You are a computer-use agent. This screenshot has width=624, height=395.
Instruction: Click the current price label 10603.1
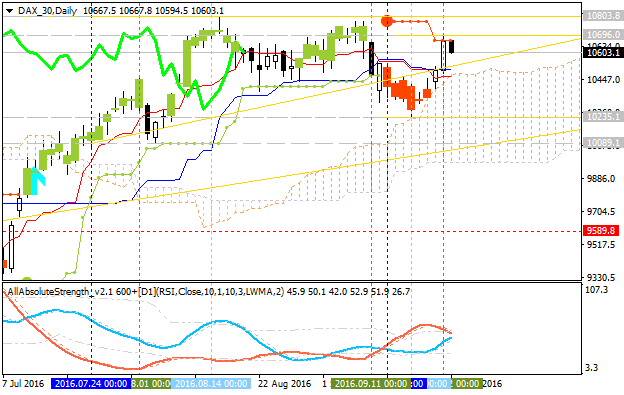[x=603, y=53]
